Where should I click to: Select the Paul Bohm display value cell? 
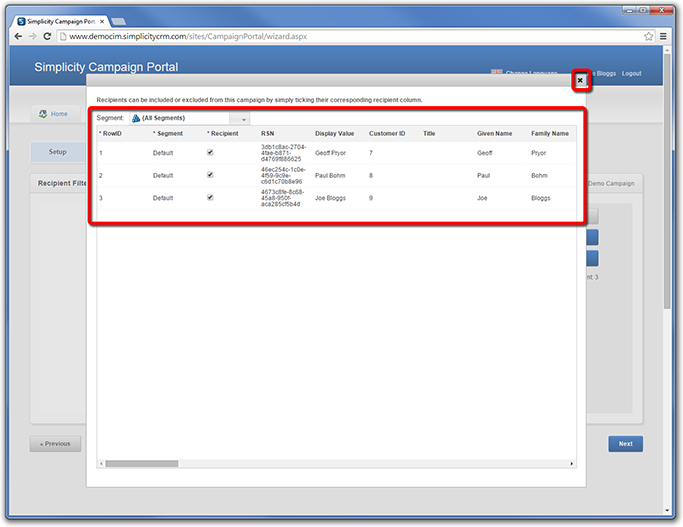click(x=330, y=176)
